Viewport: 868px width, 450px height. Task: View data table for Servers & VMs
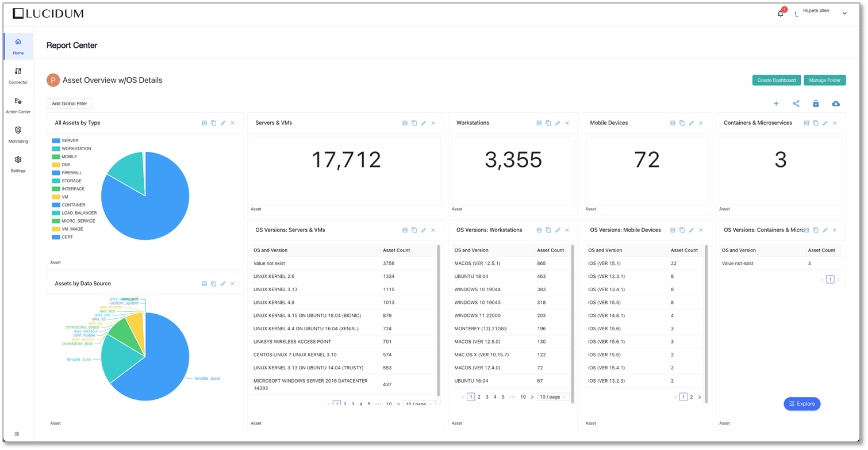(x=405, y=123)
